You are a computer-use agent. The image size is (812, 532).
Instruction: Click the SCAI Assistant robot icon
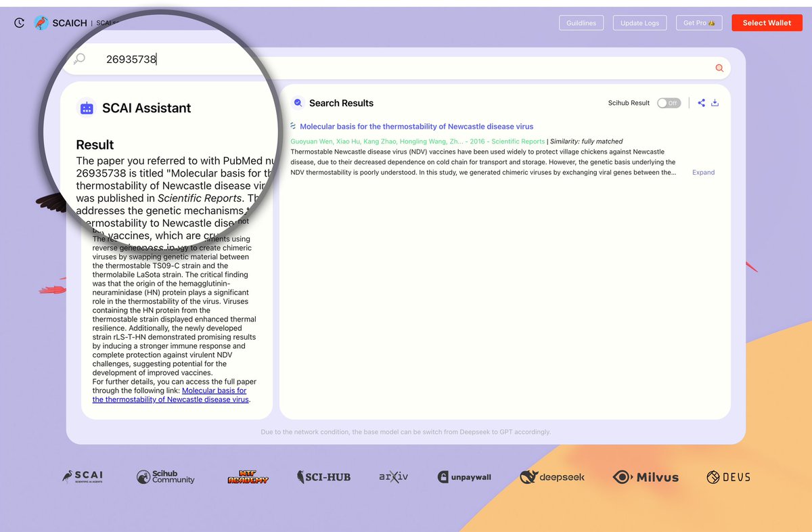[x=87, y=108]
